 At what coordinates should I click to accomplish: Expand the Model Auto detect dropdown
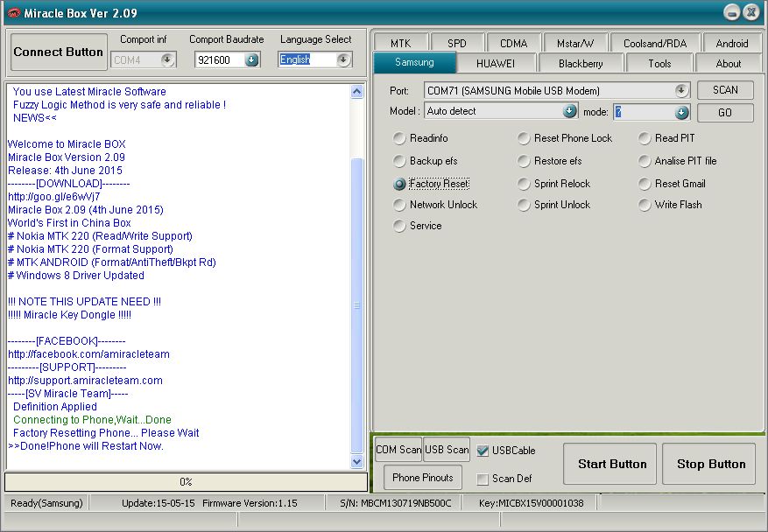pos(569,111)
